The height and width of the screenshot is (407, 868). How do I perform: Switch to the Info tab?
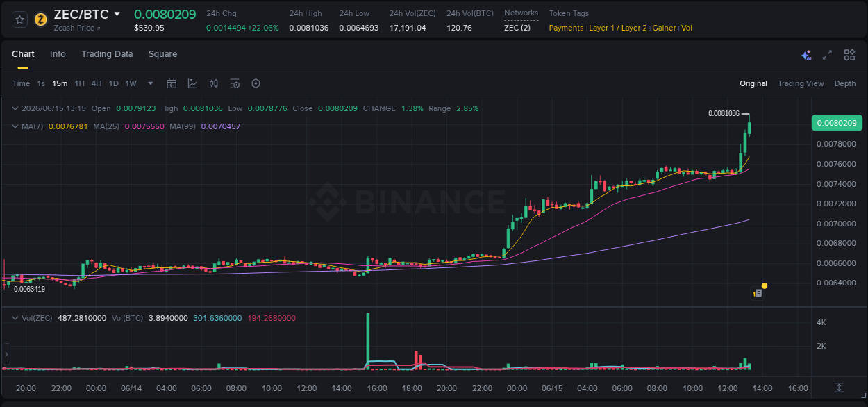click(58, 54)
